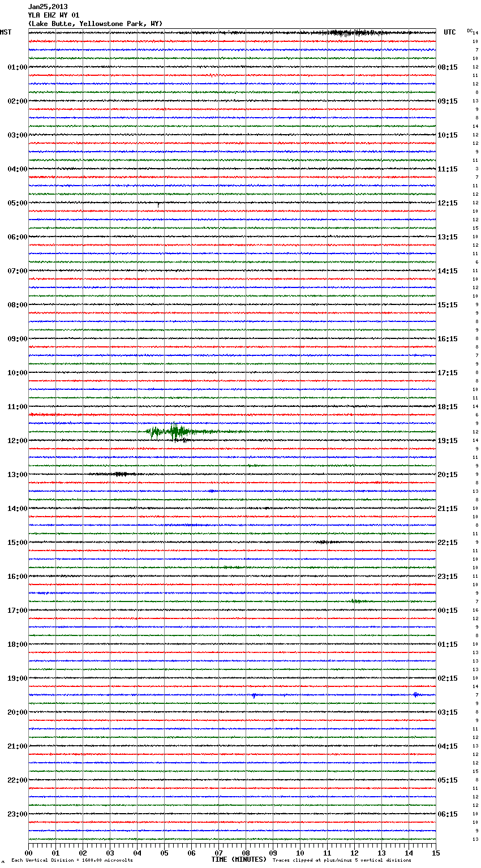This screenshot has width=481, height=868.
Task: Select the 16:00 MST hour label
Action: (18, 577)
